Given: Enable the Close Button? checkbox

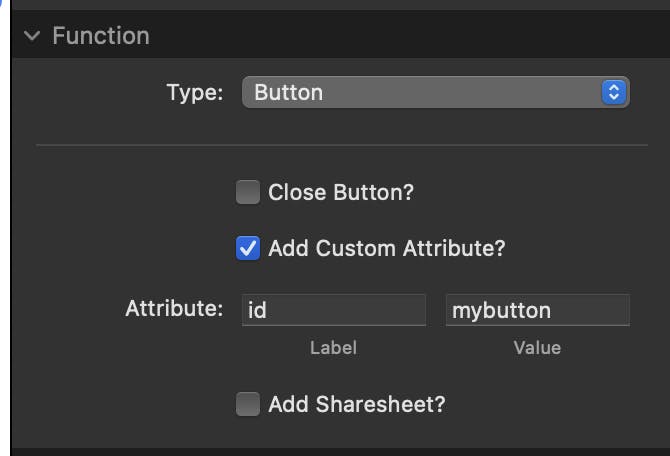Looking at the screenshot, I should (x=247, y=193).
